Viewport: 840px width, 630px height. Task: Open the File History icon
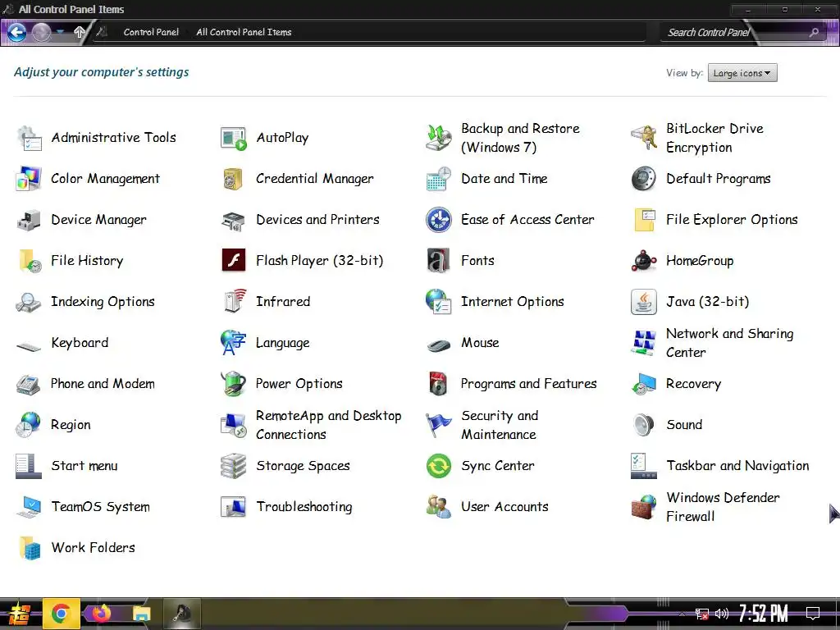(x=29, y=261)
